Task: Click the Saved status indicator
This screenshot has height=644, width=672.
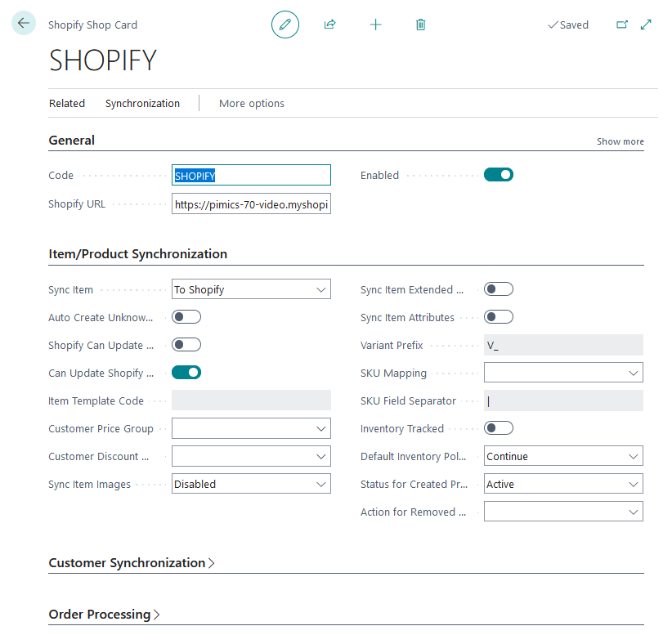Action: tap(568, 25)
